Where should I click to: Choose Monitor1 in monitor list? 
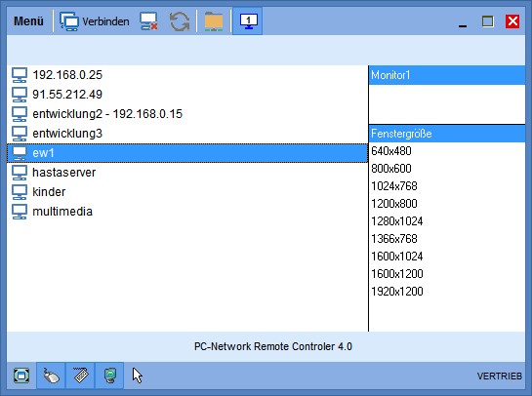coord(447,75)
